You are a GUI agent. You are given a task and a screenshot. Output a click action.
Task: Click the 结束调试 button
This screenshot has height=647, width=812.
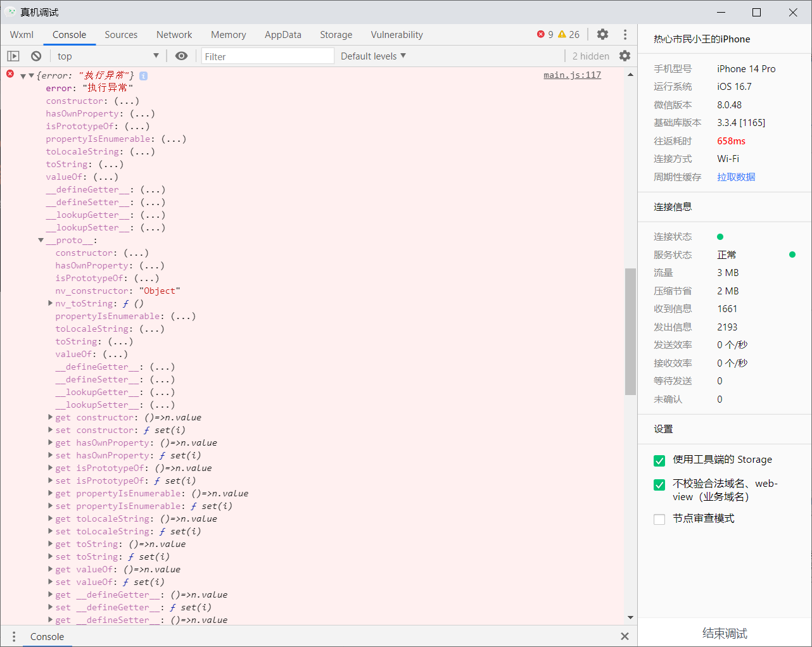(x=725, y=633)
